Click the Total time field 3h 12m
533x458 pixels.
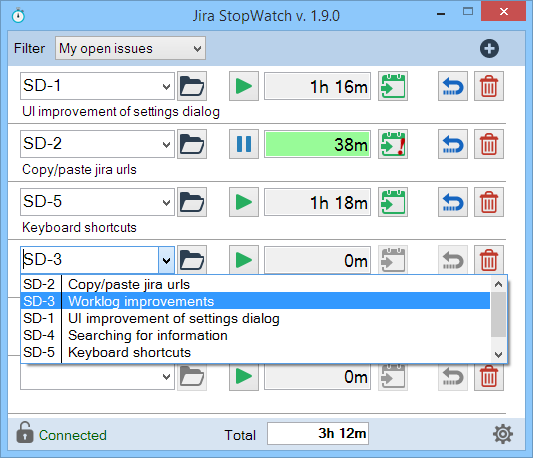(318, 433)
